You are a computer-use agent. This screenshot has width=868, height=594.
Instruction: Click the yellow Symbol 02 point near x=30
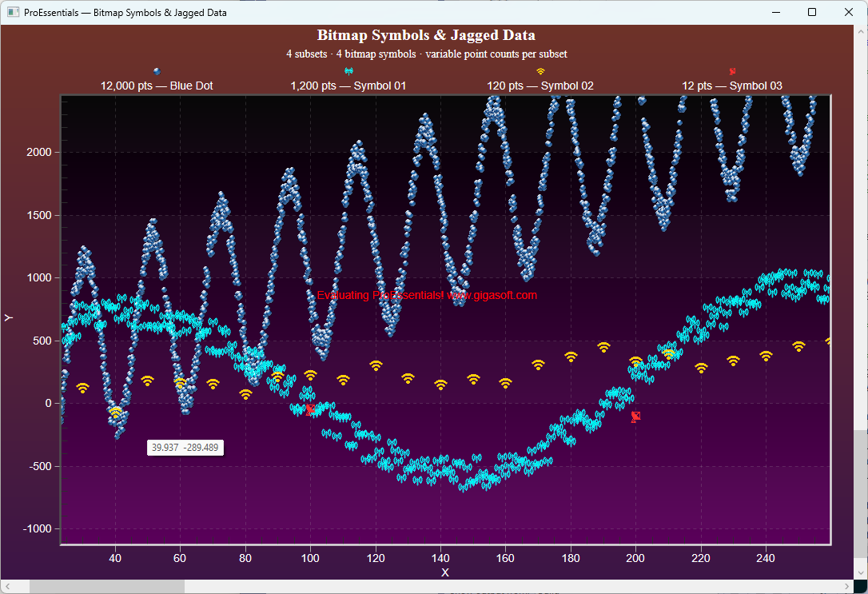point(82,388)
